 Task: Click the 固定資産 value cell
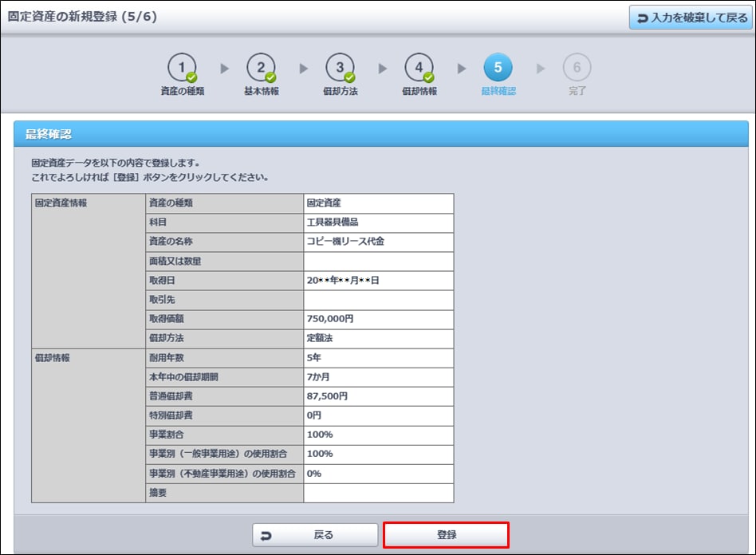point(379,203)
